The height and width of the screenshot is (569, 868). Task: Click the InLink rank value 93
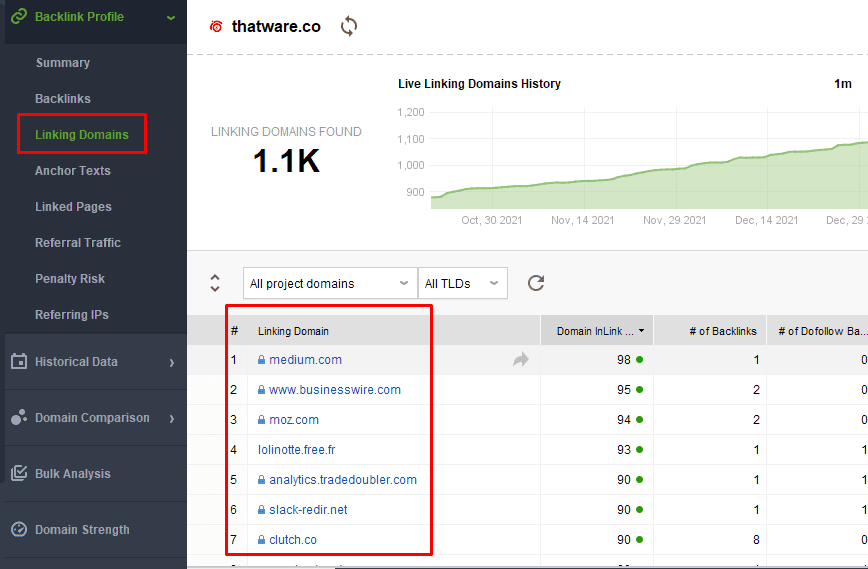point(624,449)
